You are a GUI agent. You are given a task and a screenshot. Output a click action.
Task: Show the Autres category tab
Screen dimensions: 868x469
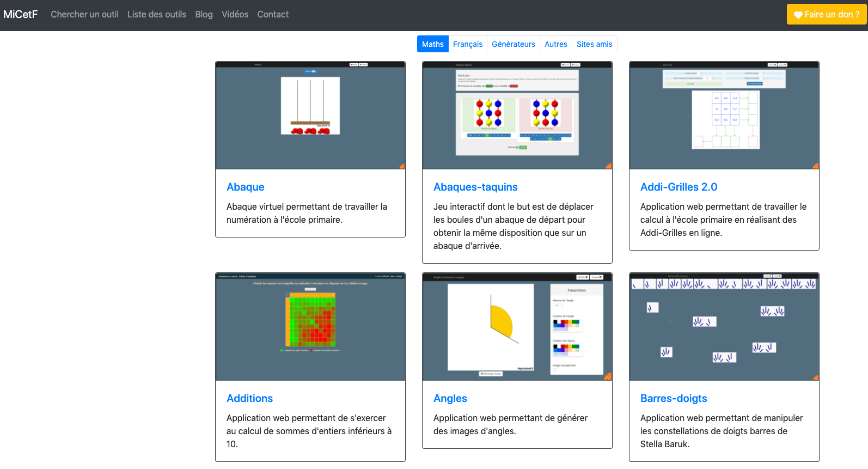[555, 44]
